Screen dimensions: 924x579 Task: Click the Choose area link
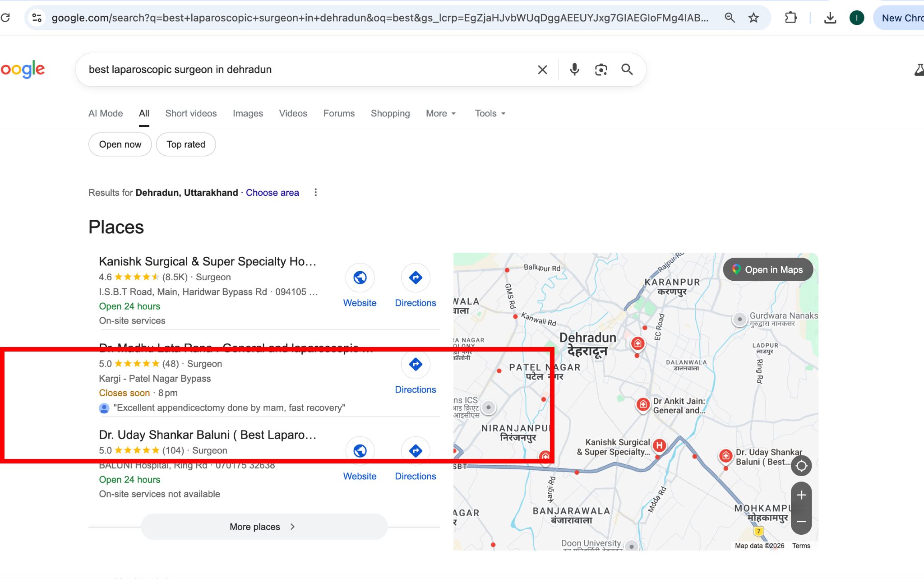pos(272,193)
